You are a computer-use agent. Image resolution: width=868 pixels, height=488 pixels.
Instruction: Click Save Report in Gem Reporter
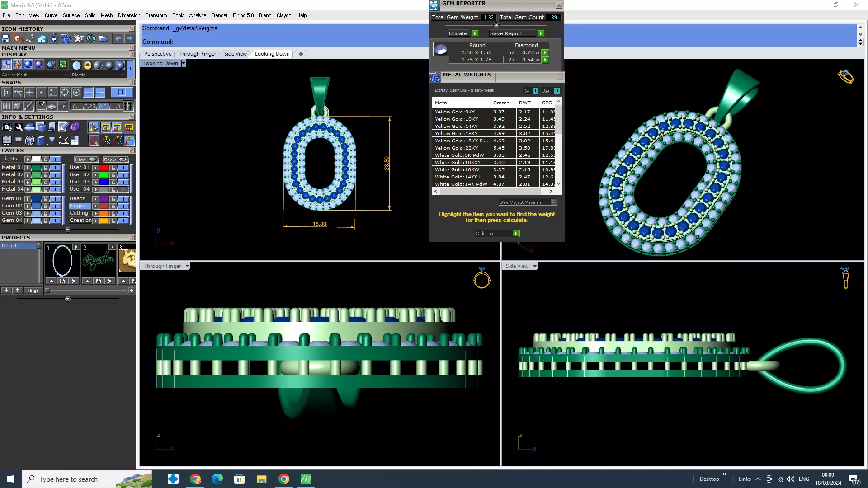click(x=541, y=33)
